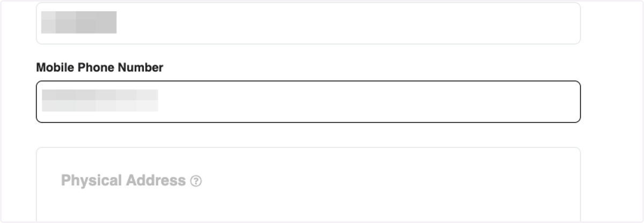
Task: Place cursor in the phone number box
Action: click(308, 101)
